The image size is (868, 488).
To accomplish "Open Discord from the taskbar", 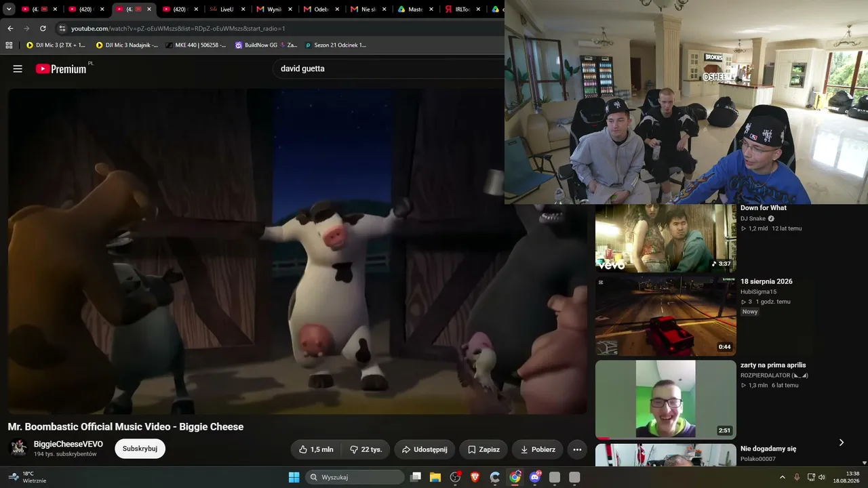I will tap(535, 477).
